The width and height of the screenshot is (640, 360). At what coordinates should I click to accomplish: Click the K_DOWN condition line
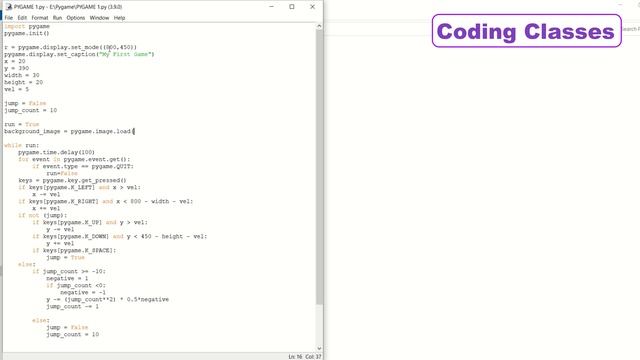pos(120,236)
